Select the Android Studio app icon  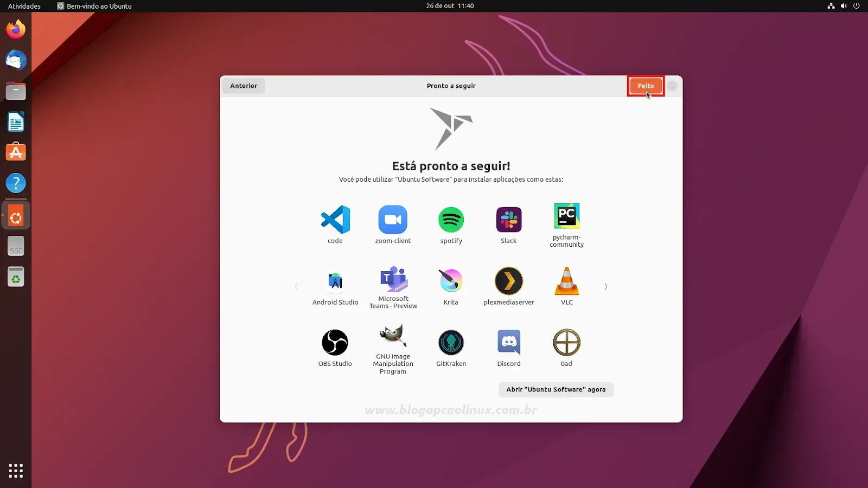click(335, 281)
